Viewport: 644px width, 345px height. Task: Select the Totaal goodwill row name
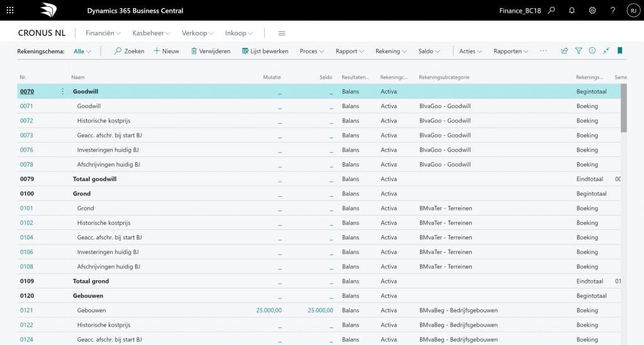(x=94, y=179)
